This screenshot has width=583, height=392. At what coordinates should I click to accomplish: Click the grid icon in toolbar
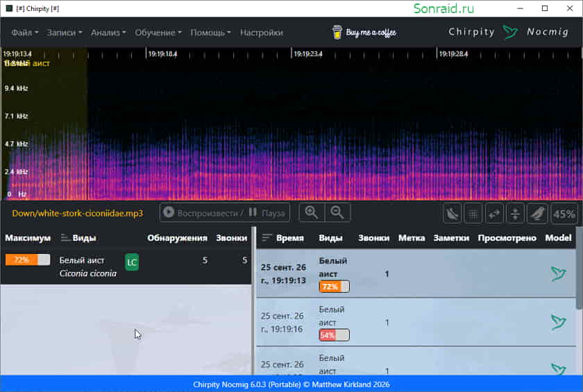pos(473,214)
